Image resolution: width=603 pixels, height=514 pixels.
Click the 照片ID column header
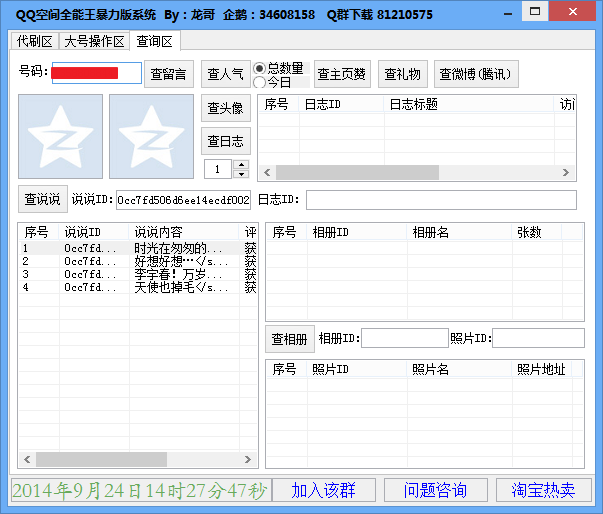(356, 369)
